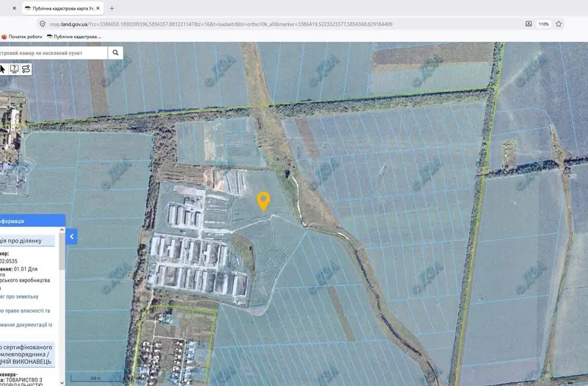Bookmark this page with the star icon
This screenshot has width=588, height=386.
(559, 24)
